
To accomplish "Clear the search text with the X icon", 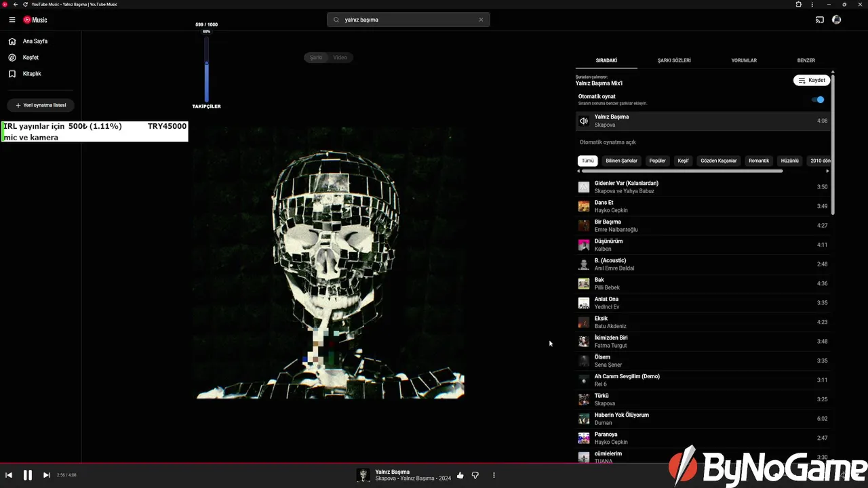I will coord(481,20).
